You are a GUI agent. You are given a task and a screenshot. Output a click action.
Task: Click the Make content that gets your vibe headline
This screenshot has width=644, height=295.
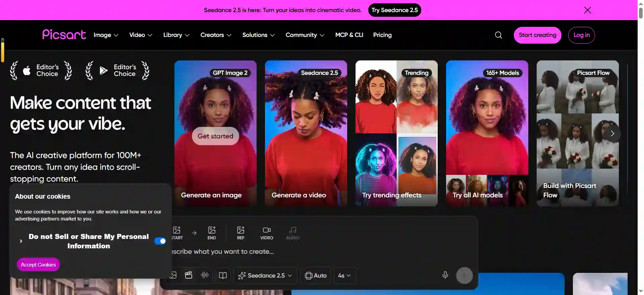click(80, 113)
